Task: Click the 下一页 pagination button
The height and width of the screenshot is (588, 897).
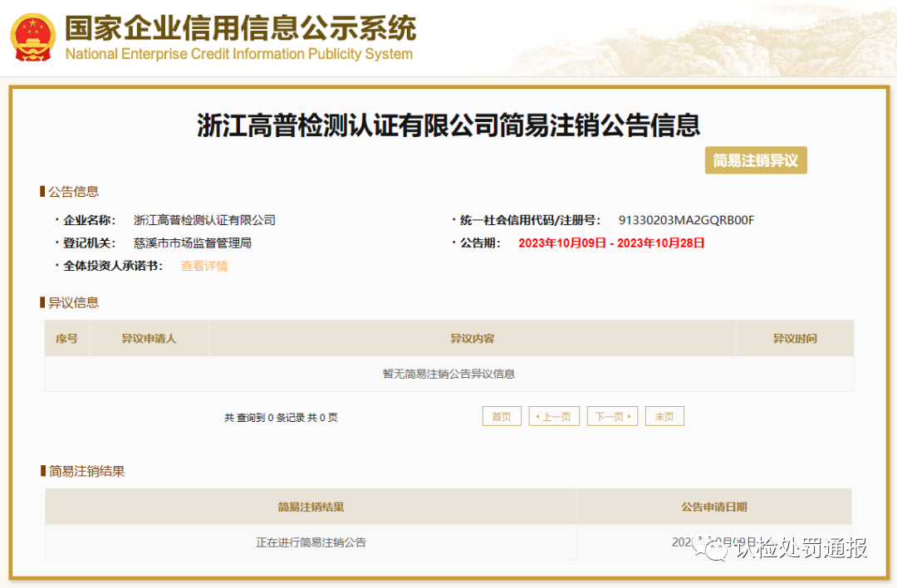Action: click(612, 416)
